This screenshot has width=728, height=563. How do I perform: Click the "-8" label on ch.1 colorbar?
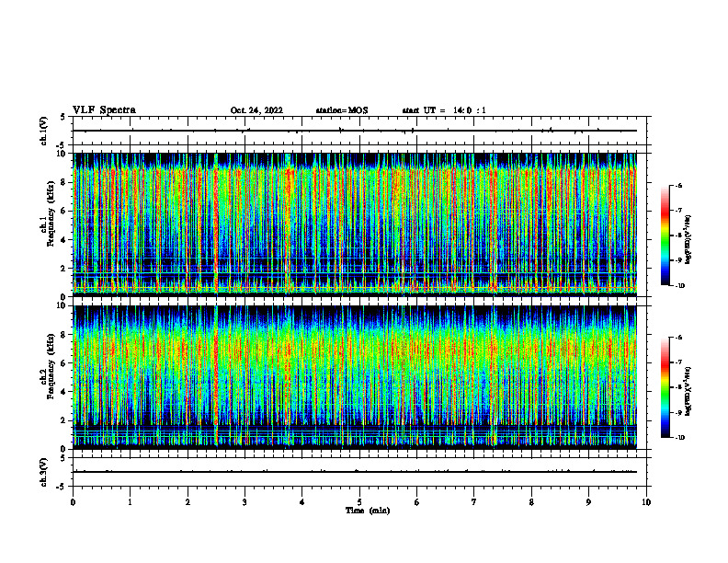(x=678, y=236)
